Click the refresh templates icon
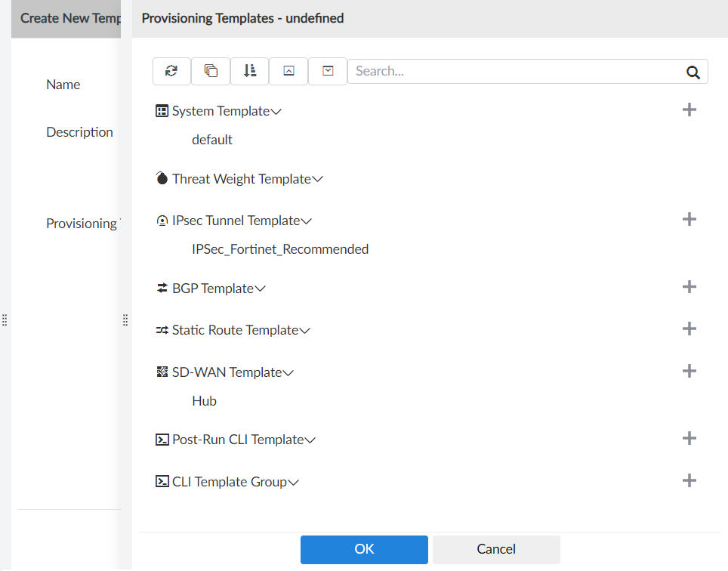 [171, 71]
